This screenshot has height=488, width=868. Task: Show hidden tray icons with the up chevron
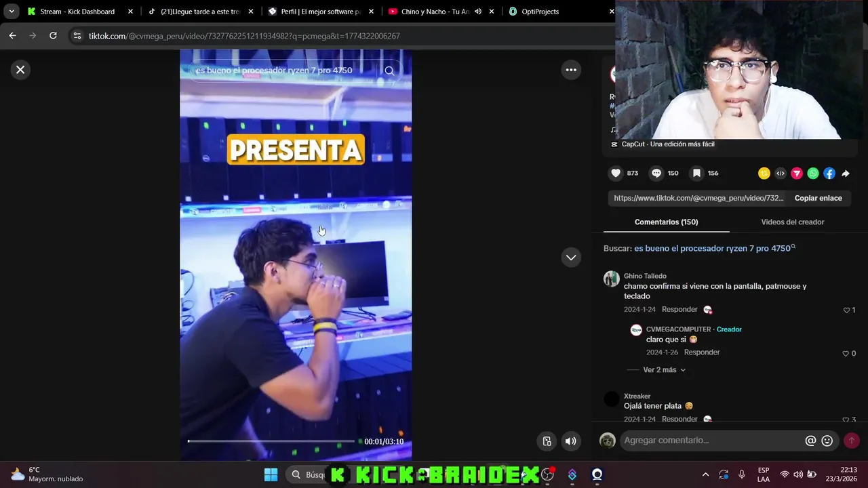[705, 474]
